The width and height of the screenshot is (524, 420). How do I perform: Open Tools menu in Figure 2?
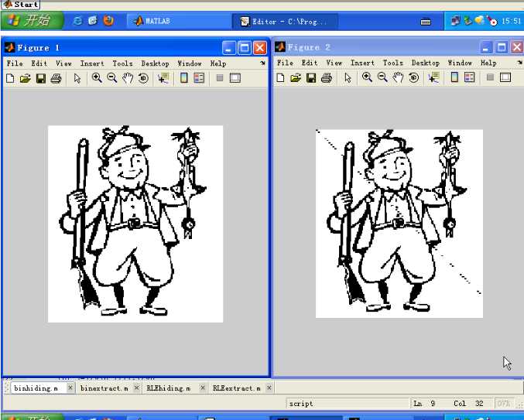pos(392,63)
